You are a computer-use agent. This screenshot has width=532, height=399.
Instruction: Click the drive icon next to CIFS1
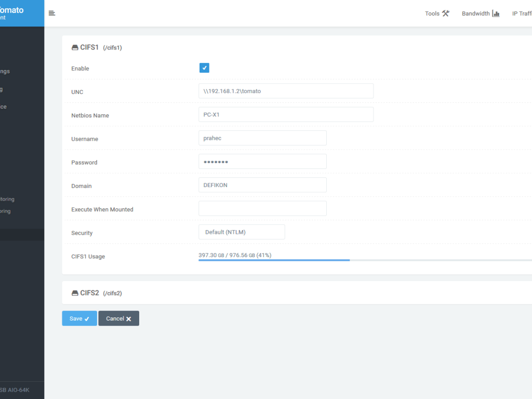pyautogui.click(x=75, y=47)
